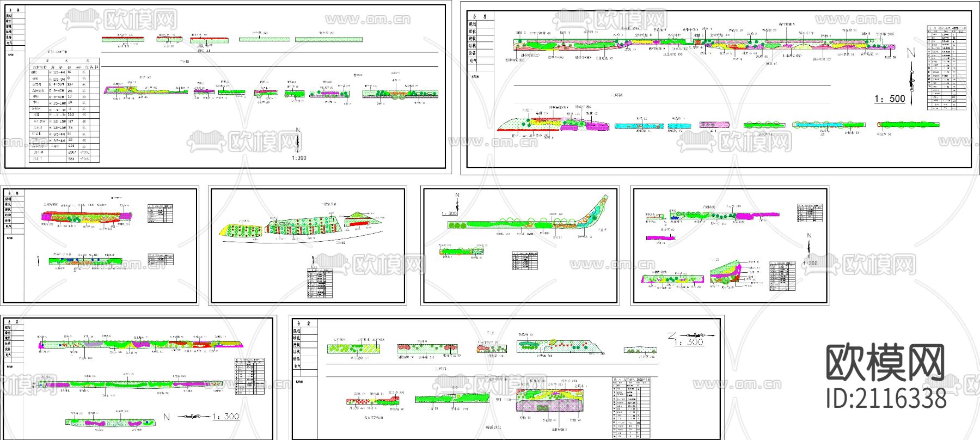Click the 1: 300 scale in the curving-road sheet

coord(449,213)
